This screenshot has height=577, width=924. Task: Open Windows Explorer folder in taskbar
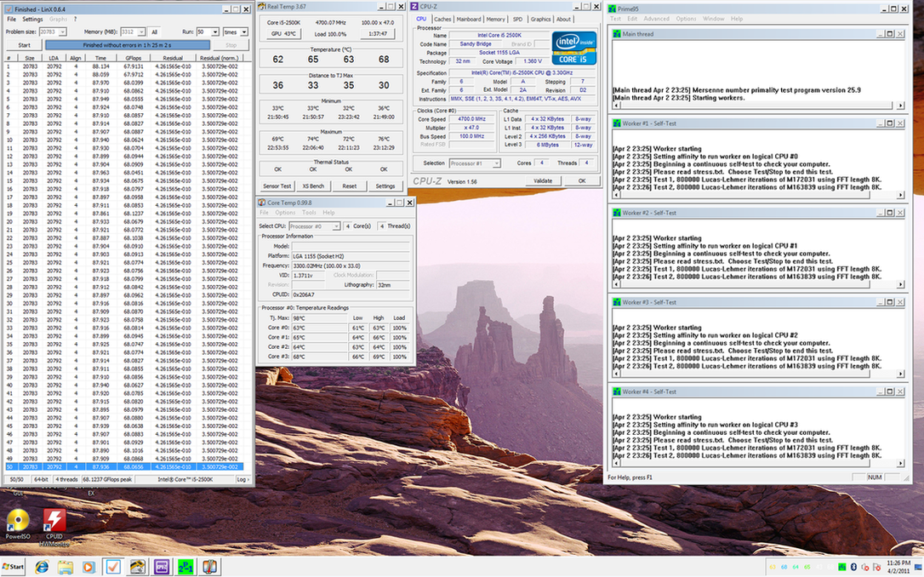tap(66, 566)
